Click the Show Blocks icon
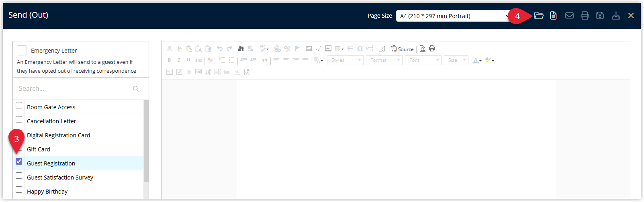 (x=382, y=49)
